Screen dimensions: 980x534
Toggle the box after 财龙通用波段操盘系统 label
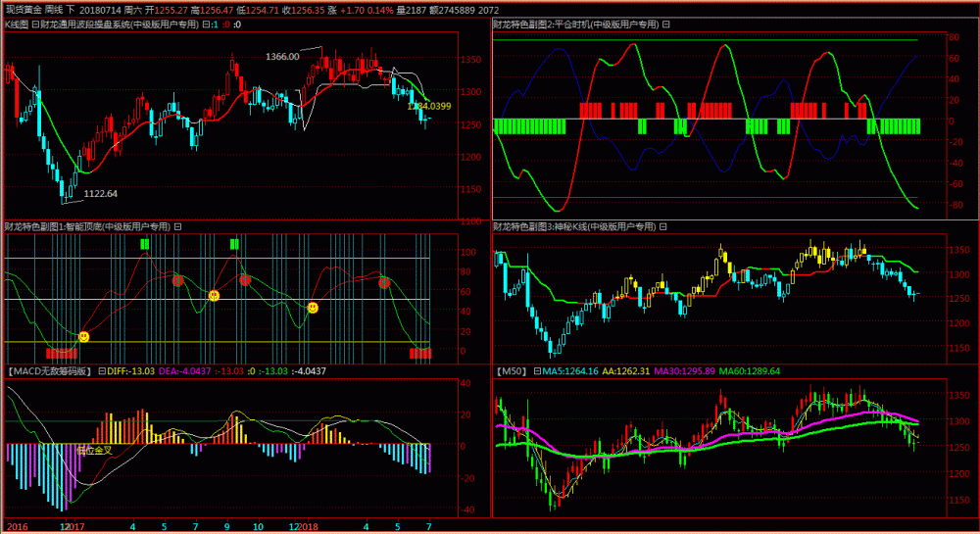coord(206,24)
